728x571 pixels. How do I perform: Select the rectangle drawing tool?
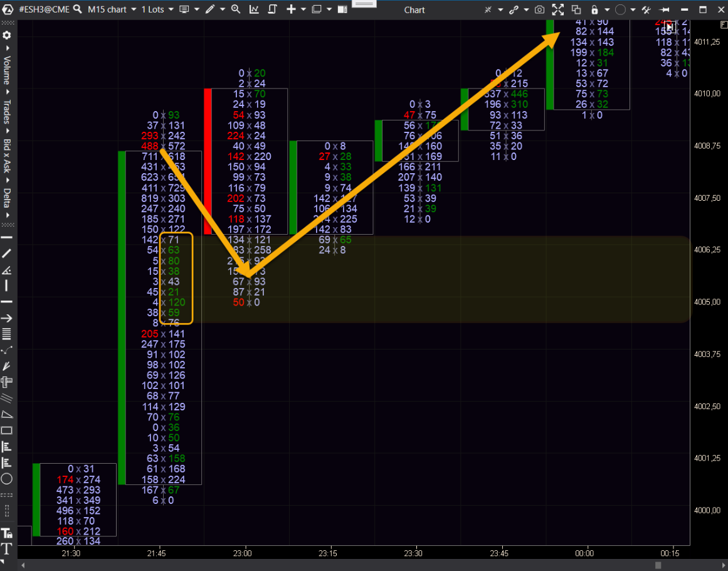coord(7,430)
